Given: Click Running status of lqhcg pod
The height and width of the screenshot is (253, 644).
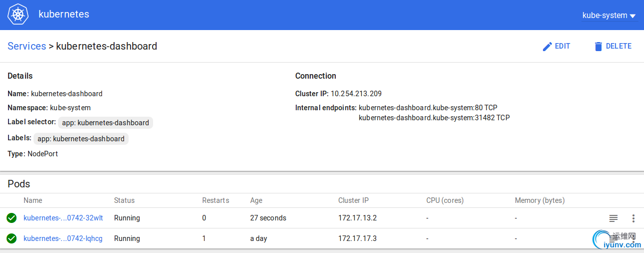Looking at the screenshot, I should pos(127,238).
